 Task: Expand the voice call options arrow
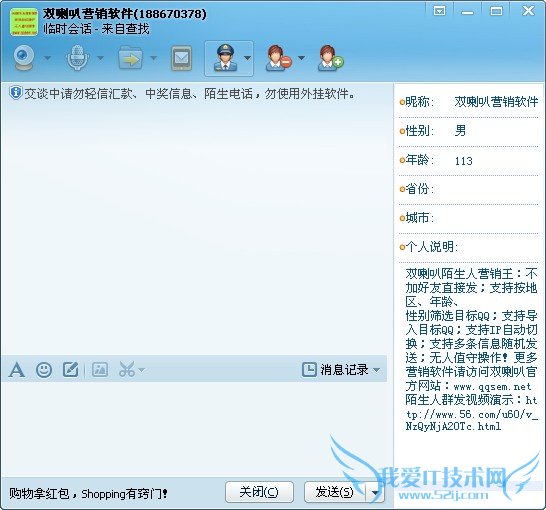pyautogui.click(x=100, y=58)
